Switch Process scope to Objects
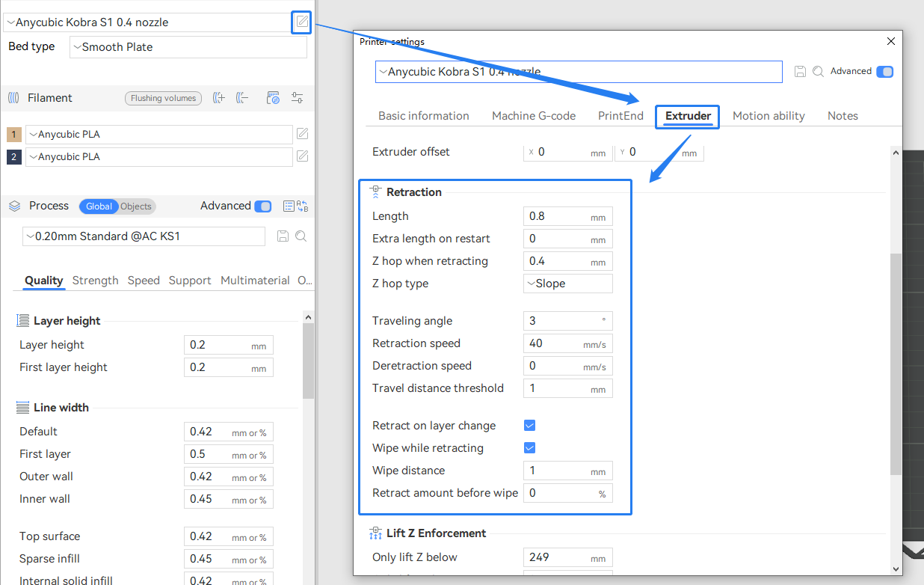 point(136,206)
